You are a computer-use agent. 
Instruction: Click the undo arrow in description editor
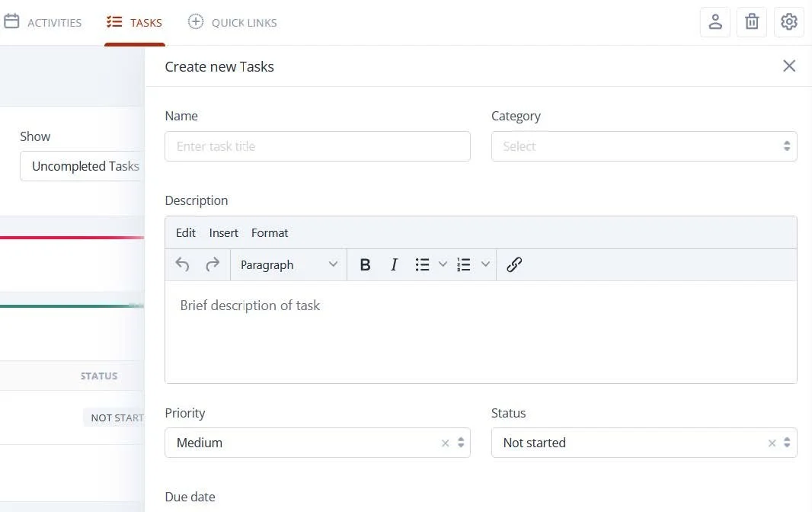(182, 264)
